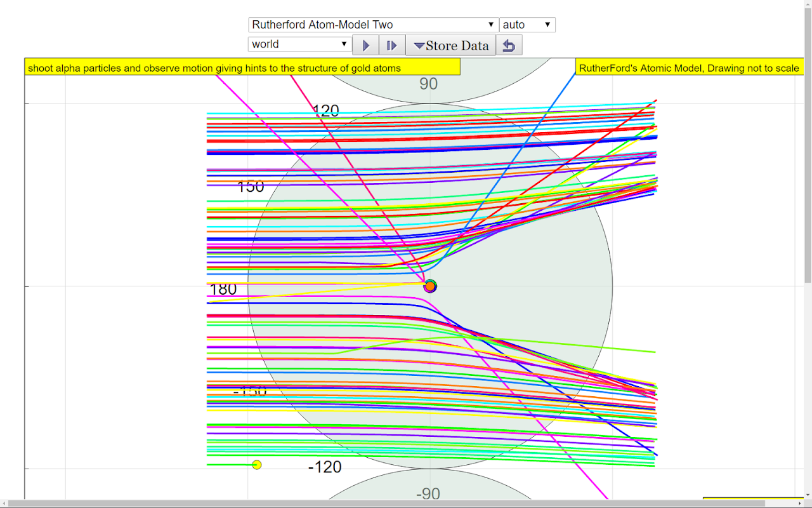Advance the simulation with the step button

392,46
